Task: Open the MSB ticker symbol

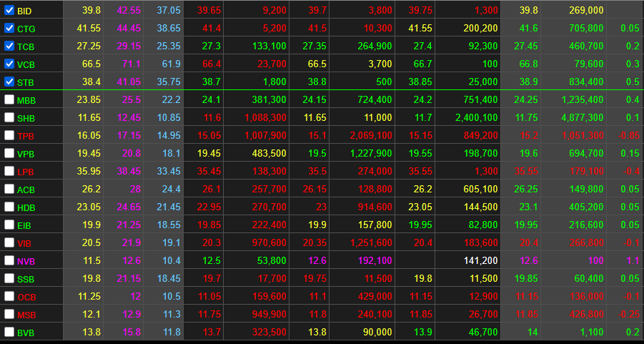Action: (x=26, y=315)
